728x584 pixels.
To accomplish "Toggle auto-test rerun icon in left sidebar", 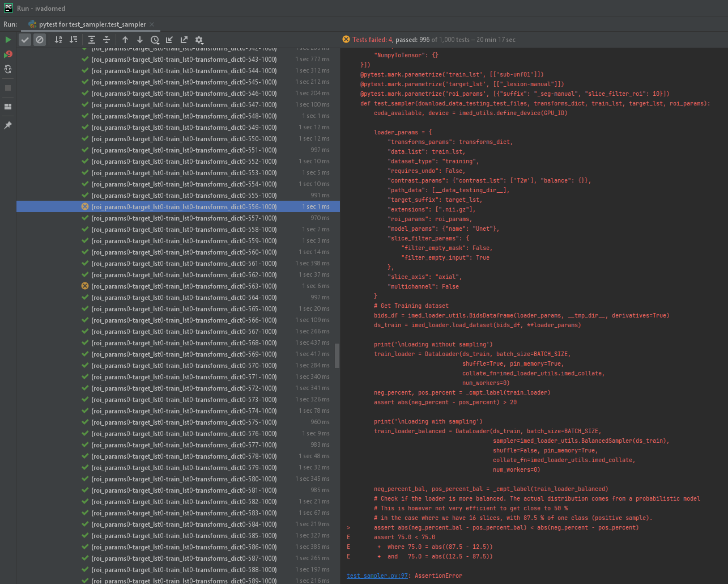I will point(8,69).
